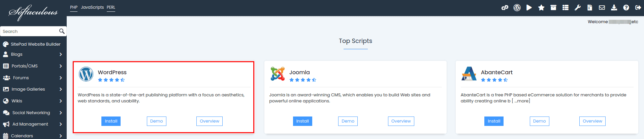Click the Joomla title text
The image size is (644, 139).
299,72
